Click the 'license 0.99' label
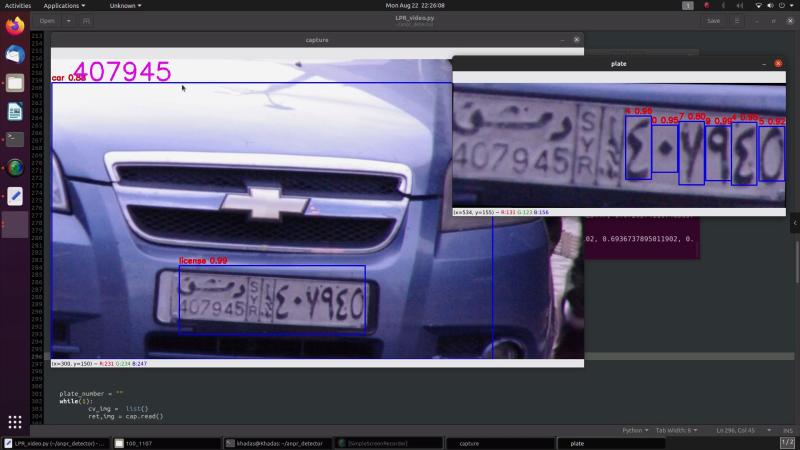This screenshot has height=450, width=800. tap(203, 261)
